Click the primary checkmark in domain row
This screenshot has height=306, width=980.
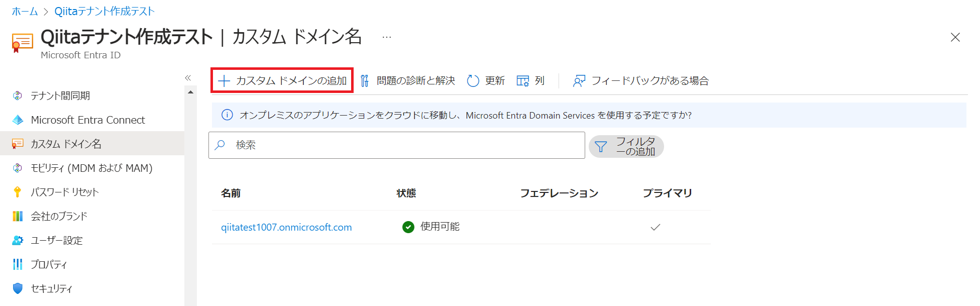pos(655,227)
